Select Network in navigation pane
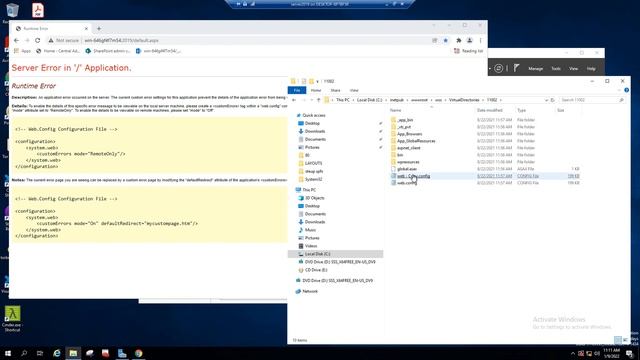Image resolution: width=640 pixels, height=360 pixels. pos(310,291)
